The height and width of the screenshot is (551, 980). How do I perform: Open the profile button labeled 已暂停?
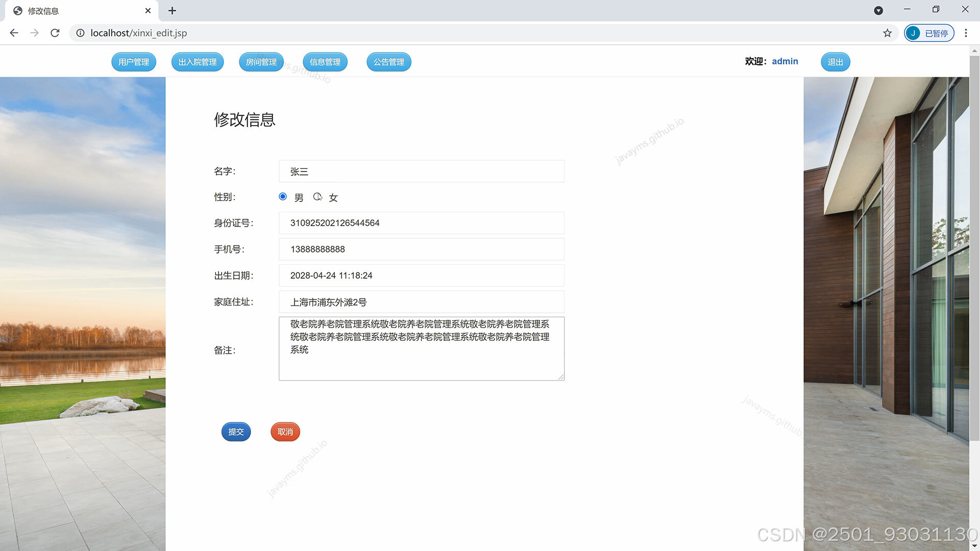click(929, 33)
